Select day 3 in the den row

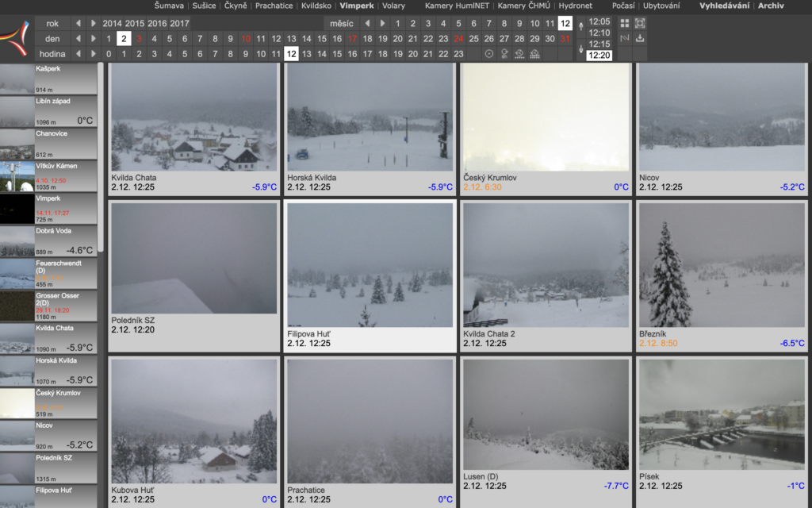pos(139,38)
